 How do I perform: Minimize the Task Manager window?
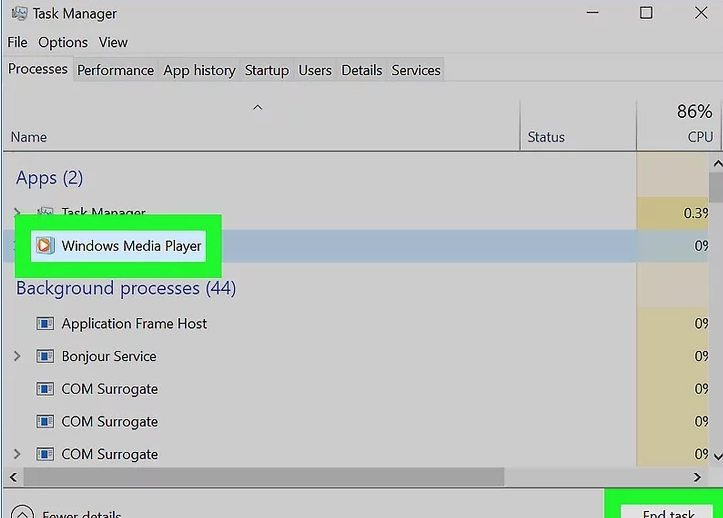[593, 13]
